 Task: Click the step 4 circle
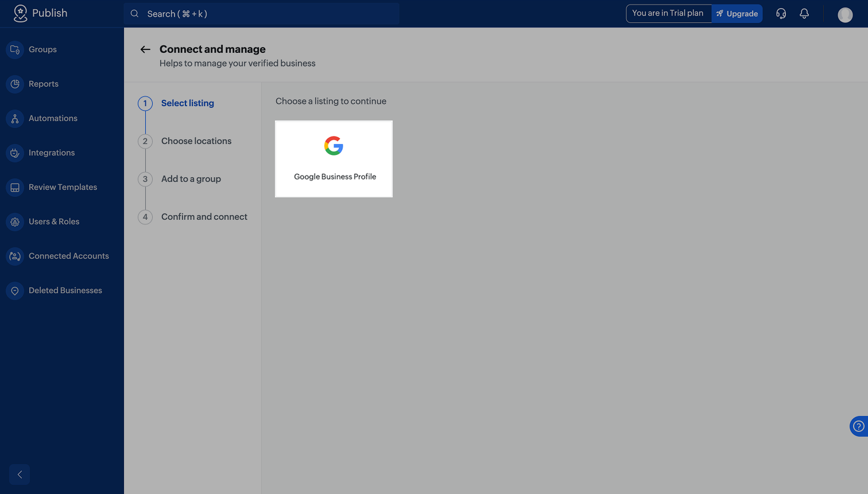tap(145, 217)
